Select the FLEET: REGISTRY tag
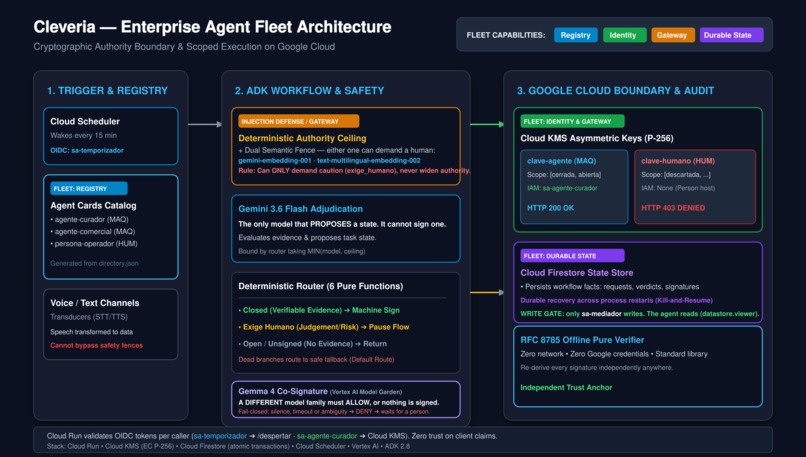Viewport: 806px width, 457px height. (88, 189)
